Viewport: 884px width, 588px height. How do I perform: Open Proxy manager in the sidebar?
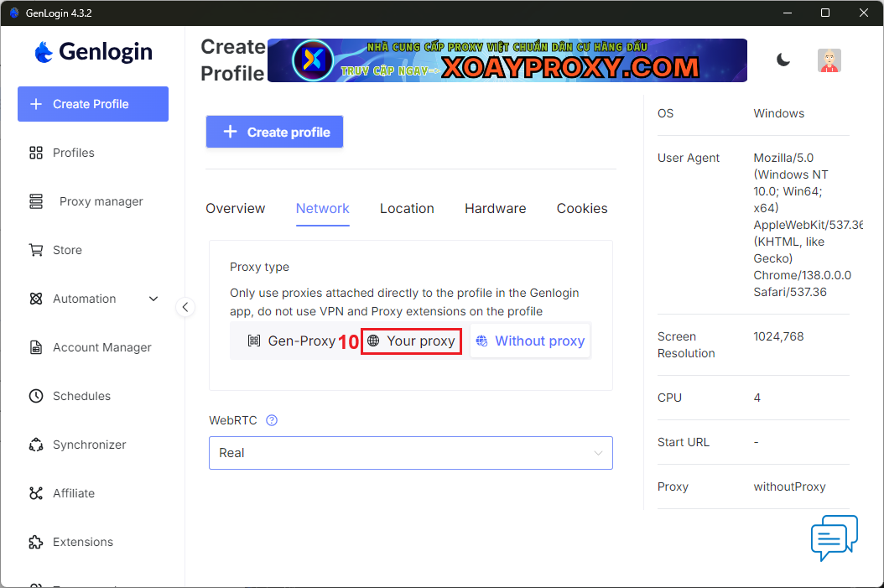pos(101,201)
